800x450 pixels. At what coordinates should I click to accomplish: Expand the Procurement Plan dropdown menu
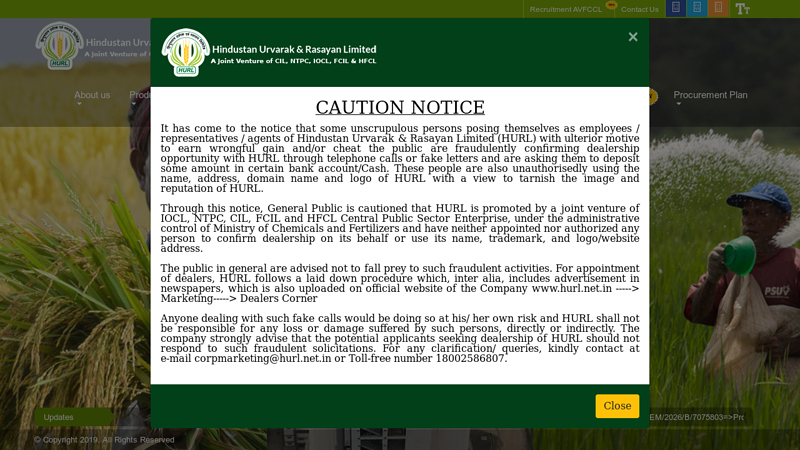pyautogui.click(x=710, y=95)
